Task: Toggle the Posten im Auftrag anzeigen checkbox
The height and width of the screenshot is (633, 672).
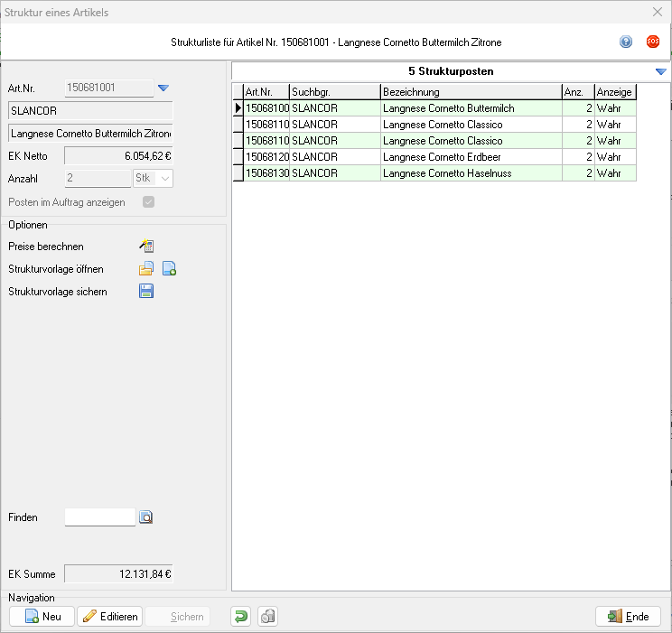Action: 148,202
